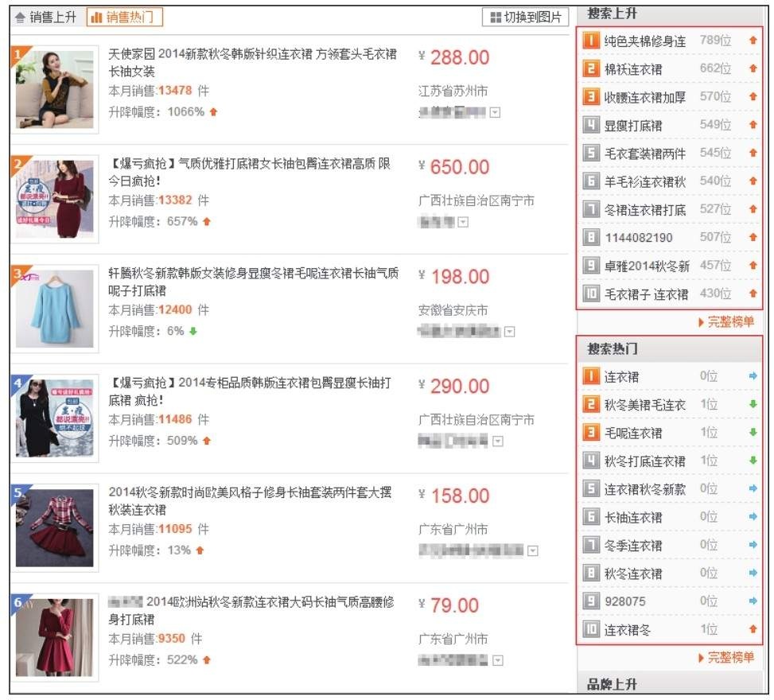This screenshot has width=774, height=700.
Task: Open 完整榜单 link under 搜索上升 list
Action: point(725,322)
